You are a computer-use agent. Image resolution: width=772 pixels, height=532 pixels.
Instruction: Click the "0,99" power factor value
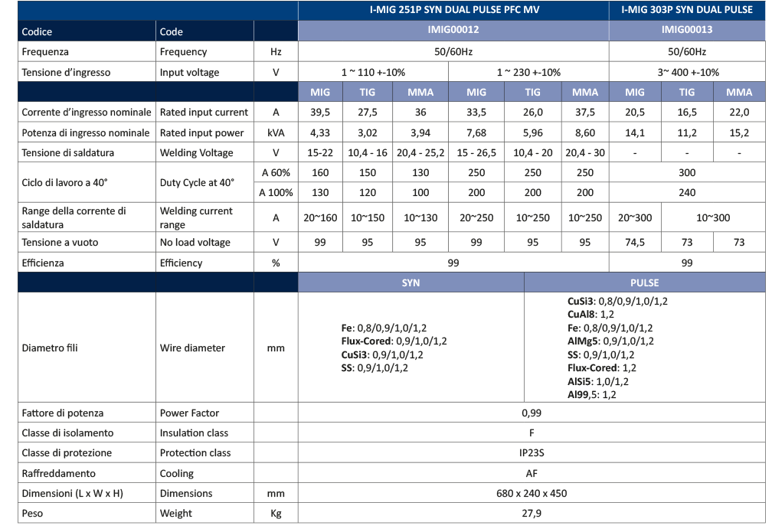click(x=532, y=413)
